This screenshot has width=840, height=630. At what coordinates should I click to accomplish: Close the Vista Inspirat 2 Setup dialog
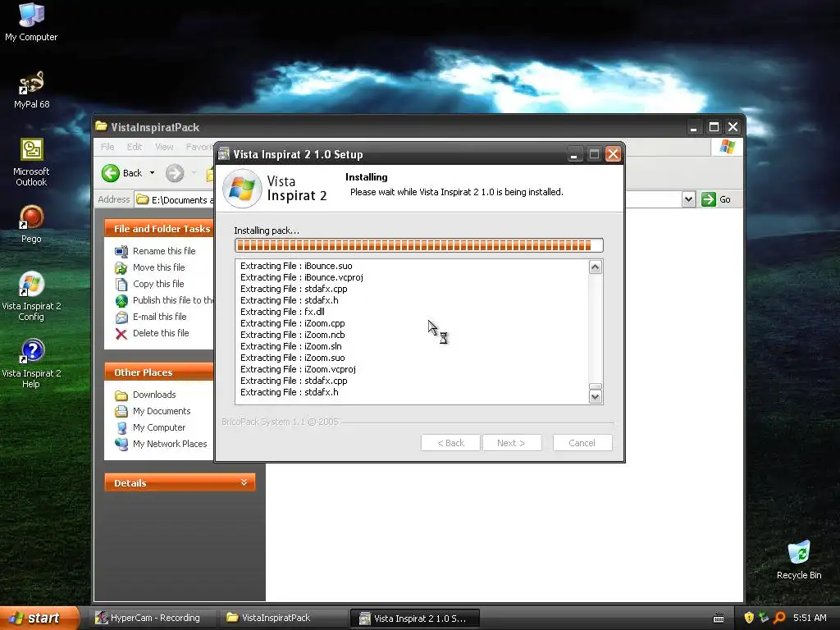[x=613, y=154]
